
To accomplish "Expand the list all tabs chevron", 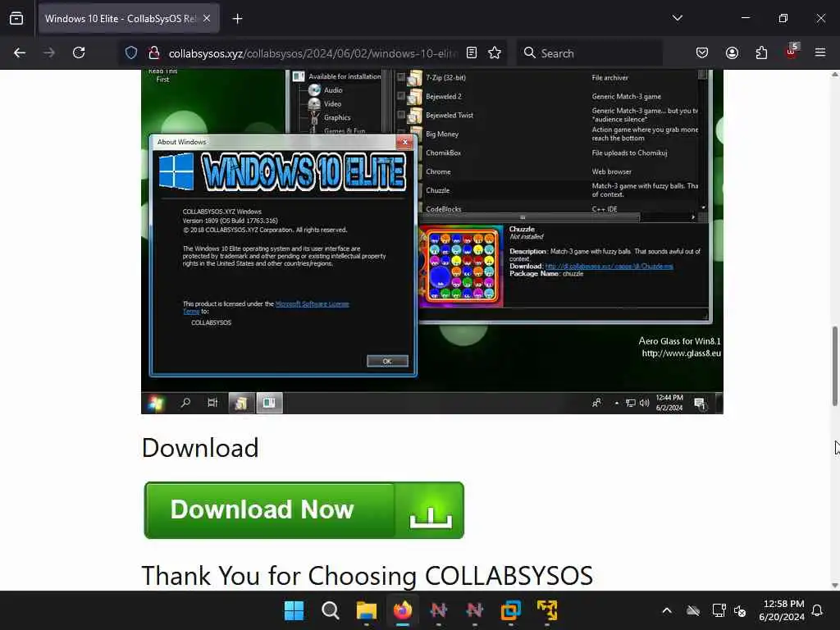I will pyautogui.click(x=677, y=18).
